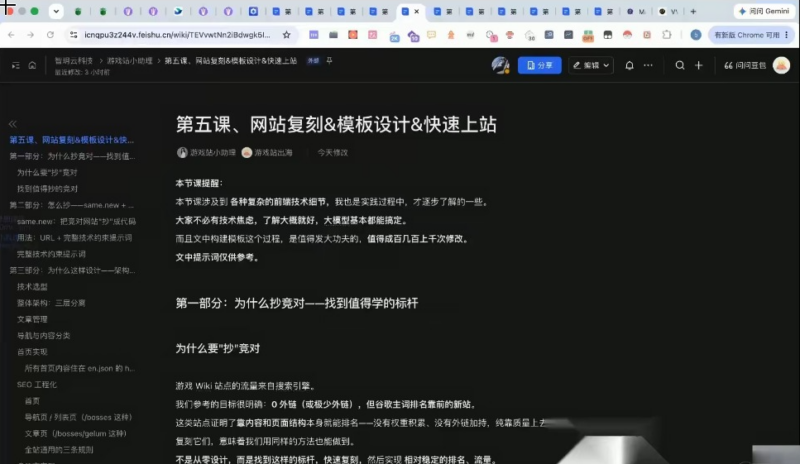Click the 外部 tag beside the title
Viewport: 800px width, 464px height.
click(313, 61)
